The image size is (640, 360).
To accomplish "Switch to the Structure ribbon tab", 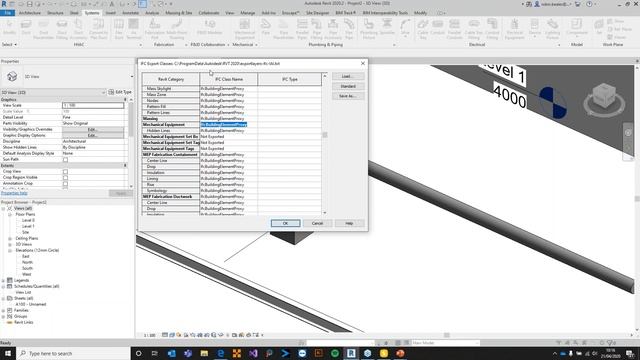I will pyautogui.click(x=55, y=13).
